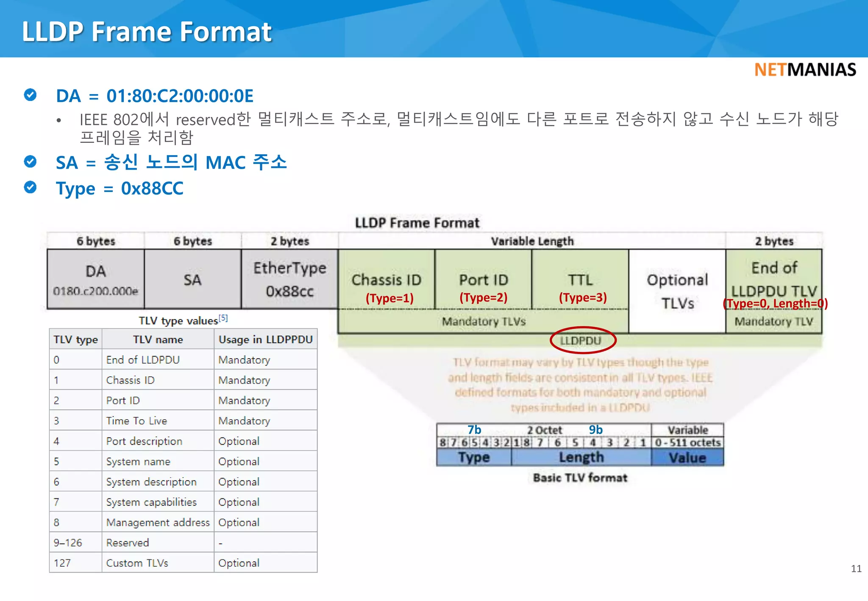The height and width of the screenshot is (601, 868).
Task: Click the End of LLDPDU table cell
Action: (158, 360)
